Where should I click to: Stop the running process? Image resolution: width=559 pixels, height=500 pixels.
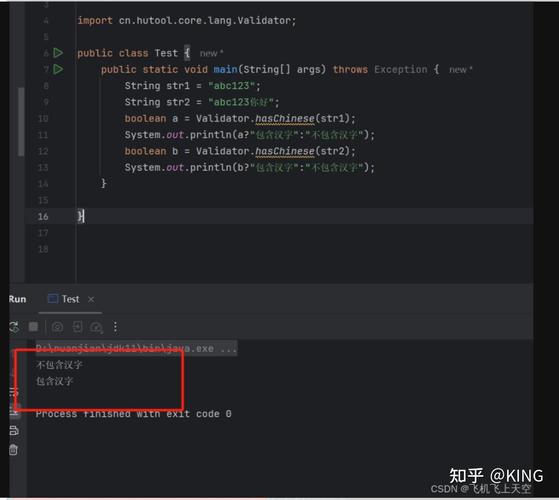pyautogui.click(x=33, y=326)
